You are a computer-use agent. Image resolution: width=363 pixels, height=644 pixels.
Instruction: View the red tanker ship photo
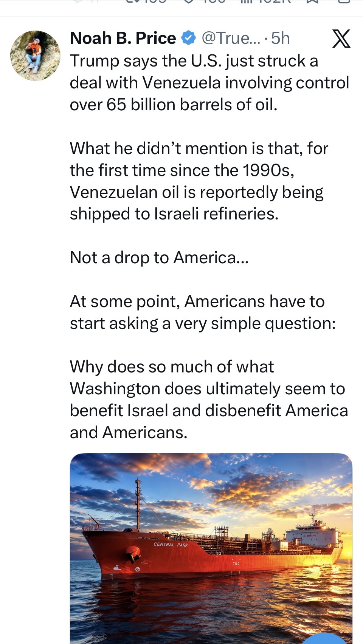(211, 548)
